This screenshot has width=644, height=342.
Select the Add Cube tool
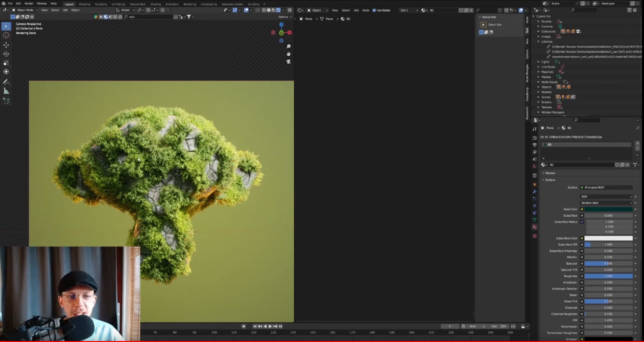pyautogui.click(x=6, y=101)
